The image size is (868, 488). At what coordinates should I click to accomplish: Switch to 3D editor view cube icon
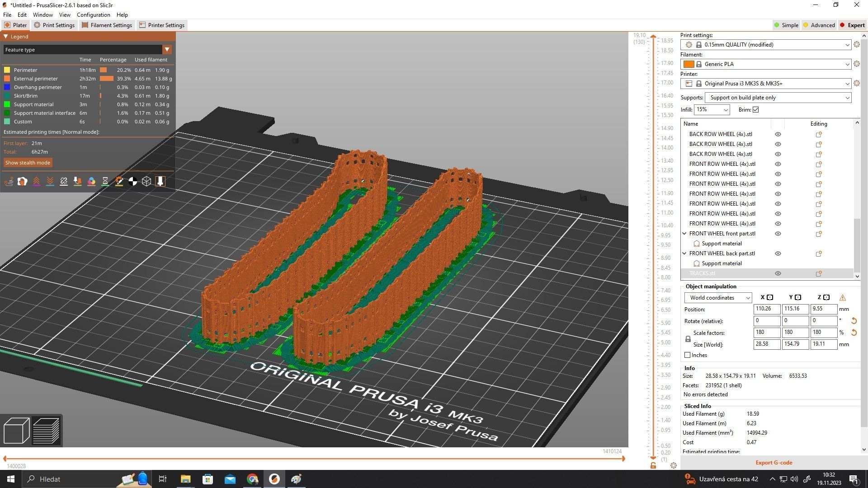point(17,430)
